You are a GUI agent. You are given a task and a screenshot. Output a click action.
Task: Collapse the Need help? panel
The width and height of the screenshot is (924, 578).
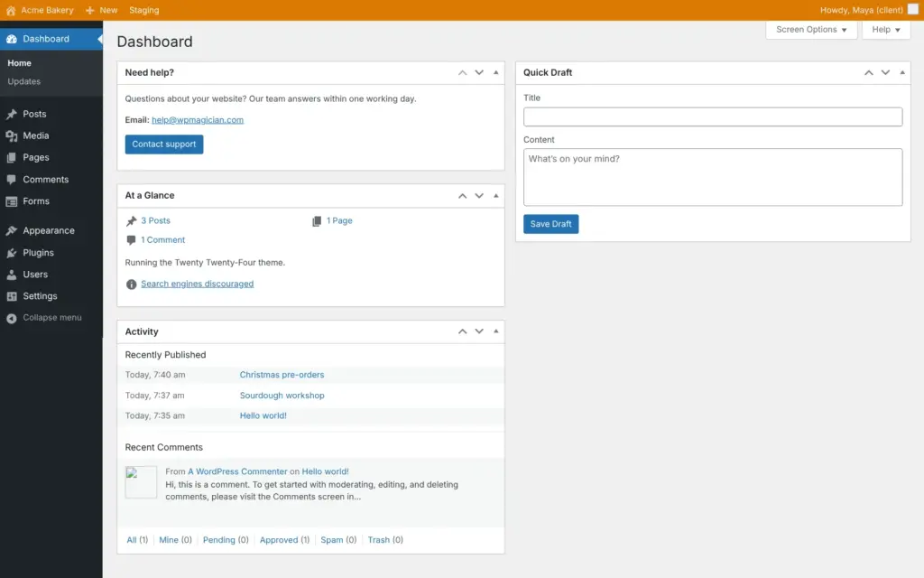tap(495, 72)
